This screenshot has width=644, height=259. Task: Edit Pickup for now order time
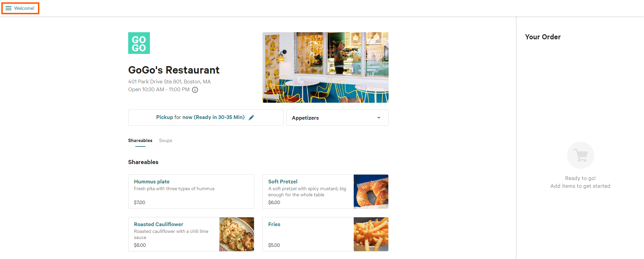pyautogui.click(x=206, y=118)
